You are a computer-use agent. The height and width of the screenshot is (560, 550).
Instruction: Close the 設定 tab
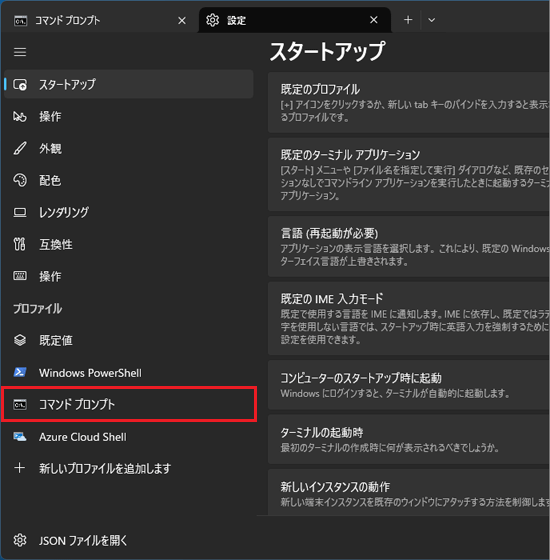point(374,20)
